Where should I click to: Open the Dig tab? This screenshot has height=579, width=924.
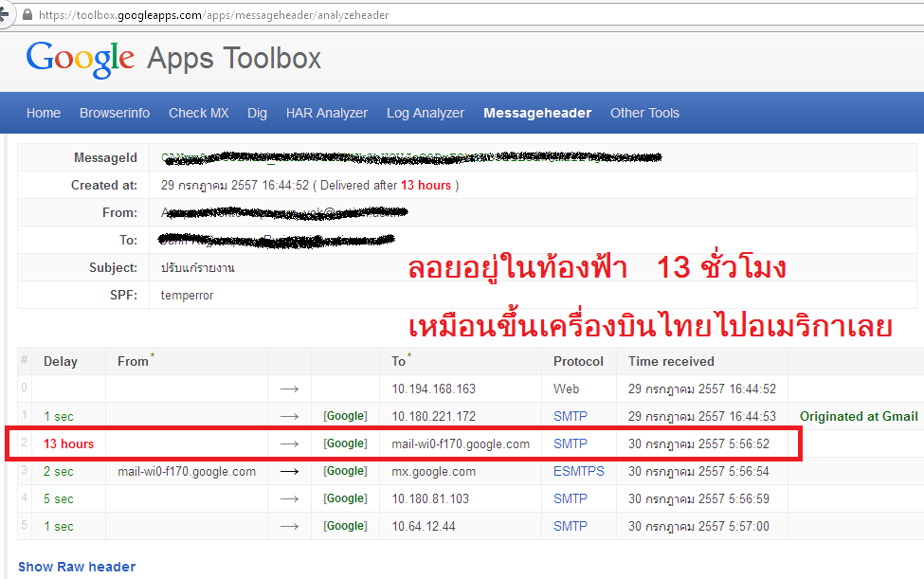(x=257, y=113)
